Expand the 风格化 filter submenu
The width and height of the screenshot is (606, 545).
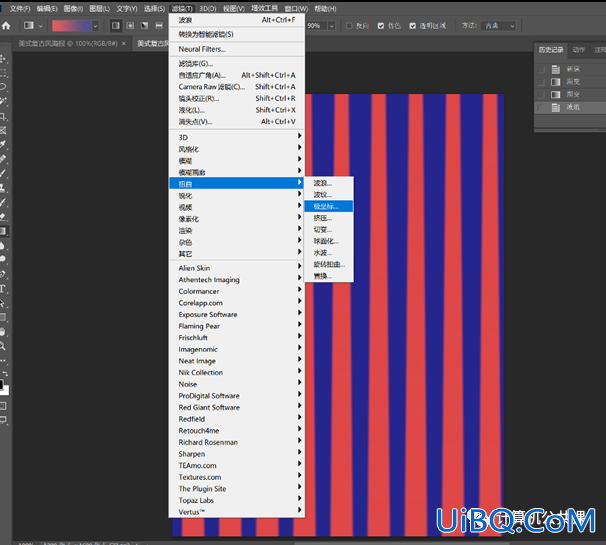click(x=237, y=149)
